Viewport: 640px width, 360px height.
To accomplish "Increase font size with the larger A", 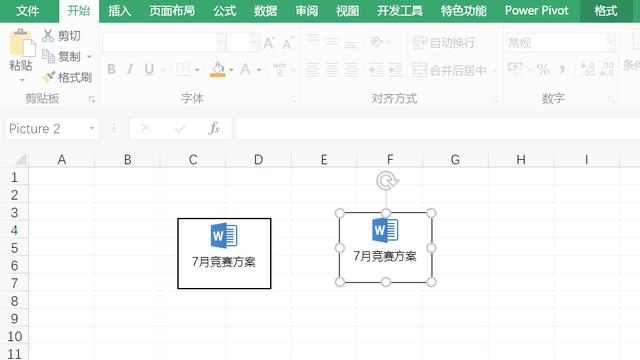I will (x=269, y=43).
